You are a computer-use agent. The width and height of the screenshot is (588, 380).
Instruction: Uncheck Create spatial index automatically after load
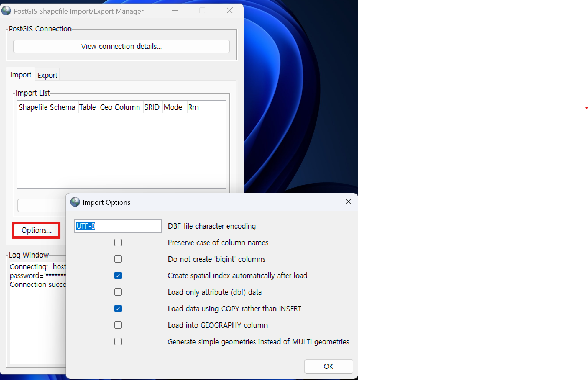click(118, 276)
